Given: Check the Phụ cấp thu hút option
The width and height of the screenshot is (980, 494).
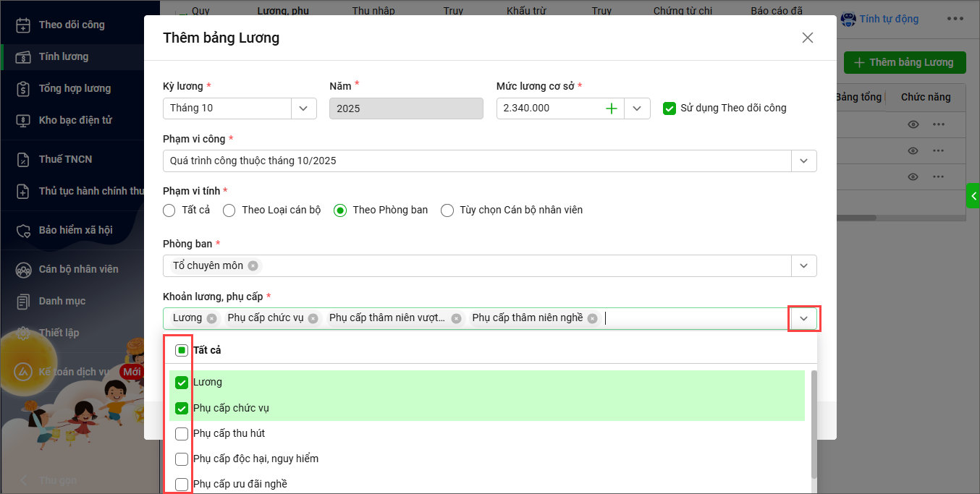Looking at the screenshot, I should pyautogui.click(x=182, y=434).
